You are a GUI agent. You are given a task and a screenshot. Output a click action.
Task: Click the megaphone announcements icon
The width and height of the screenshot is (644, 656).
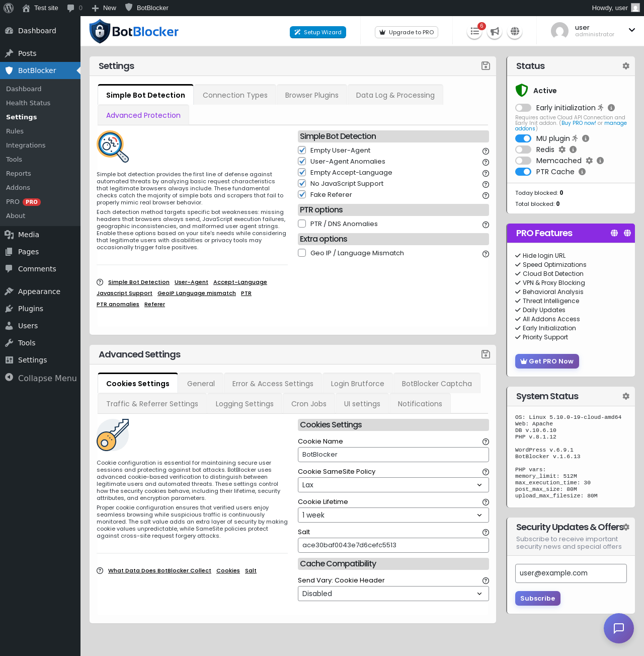coord(495,32)
